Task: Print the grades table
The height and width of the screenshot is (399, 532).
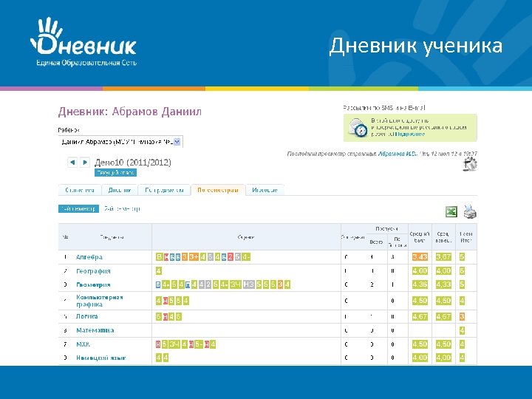Action: coord(470,211)
